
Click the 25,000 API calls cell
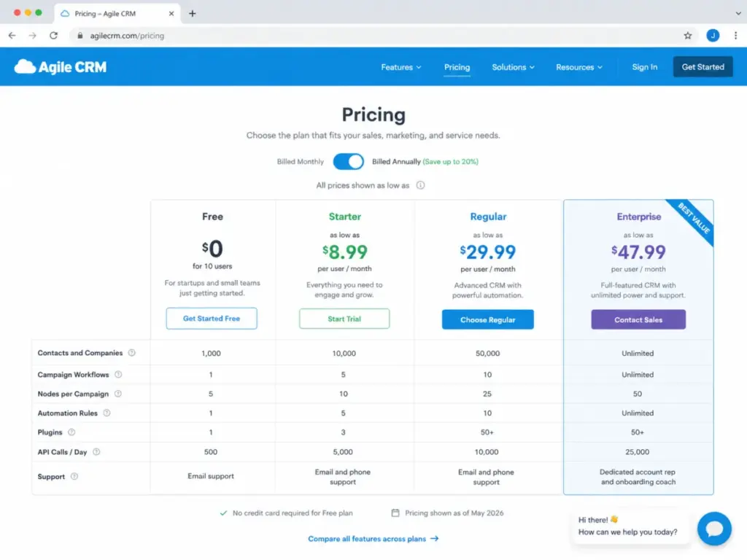637,452
